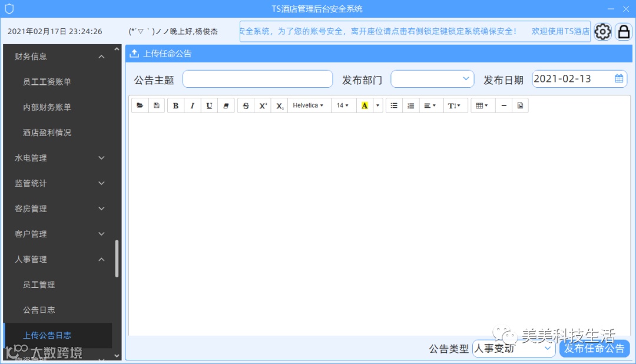
Task: Click the 发布任命公告 button
Action: [x=594, y=348]
